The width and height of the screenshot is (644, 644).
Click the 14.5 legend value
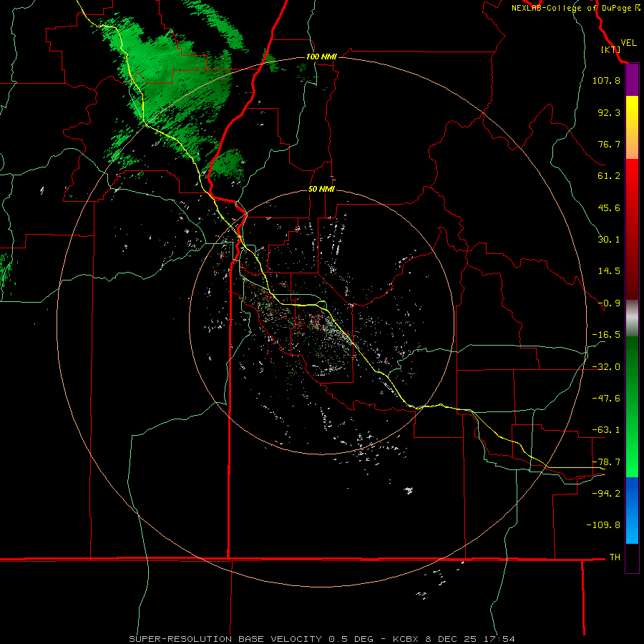tap(609, 271)
